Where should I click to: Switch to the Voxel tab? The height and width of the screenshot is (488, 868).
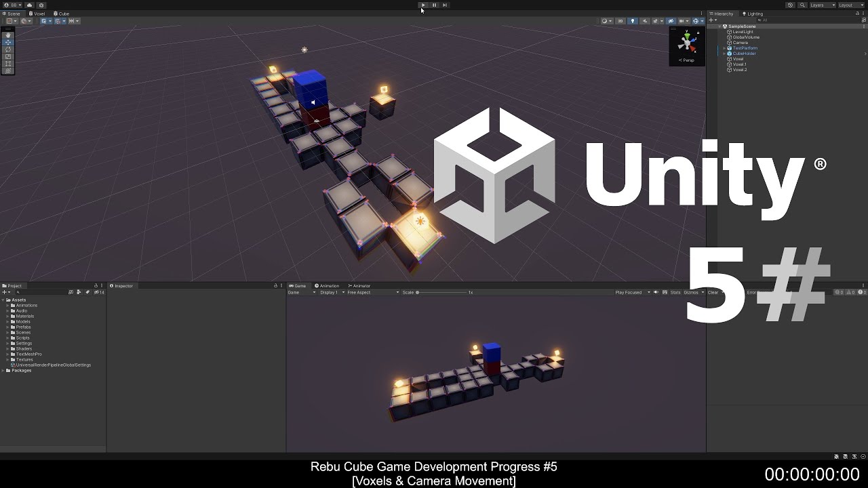(x=37, y=14)
